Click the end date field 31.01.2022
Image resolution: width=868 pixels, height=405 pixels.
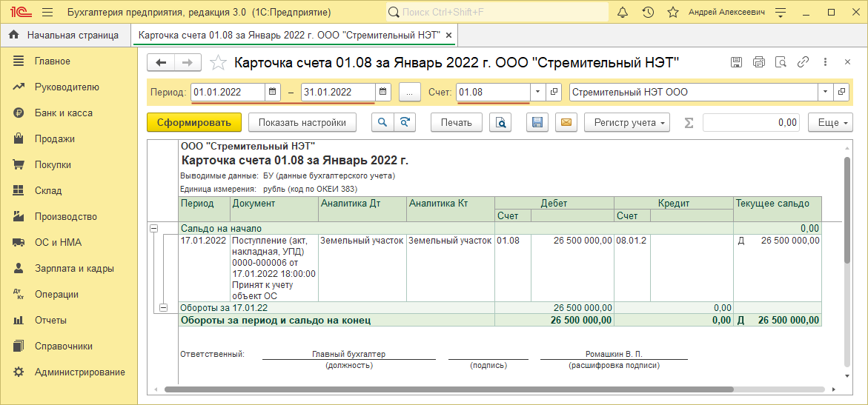(x=339, y=93)
